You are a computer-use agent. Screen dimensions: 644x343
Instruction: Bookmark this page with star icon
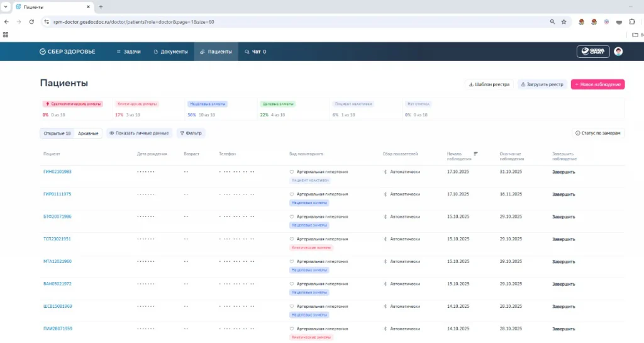[563, 21]
